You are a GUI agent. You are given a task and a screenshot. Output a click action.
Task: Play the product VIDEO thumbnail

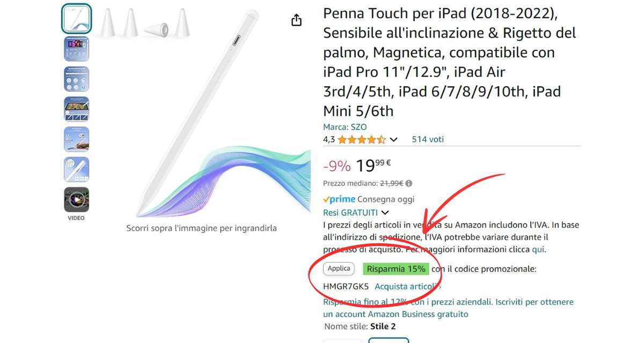pos(76,200)
